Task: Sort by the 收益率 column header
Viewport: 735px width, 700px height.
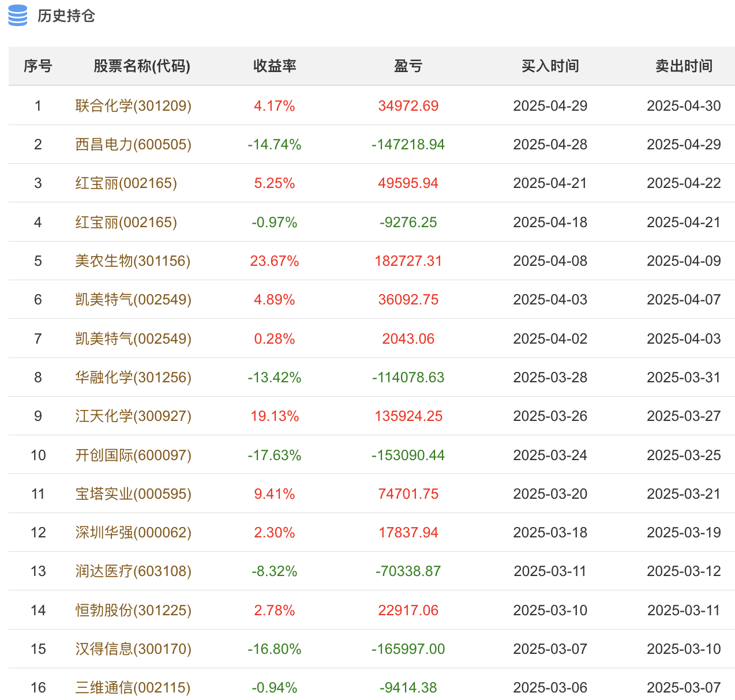Action: tap(275, 66)
